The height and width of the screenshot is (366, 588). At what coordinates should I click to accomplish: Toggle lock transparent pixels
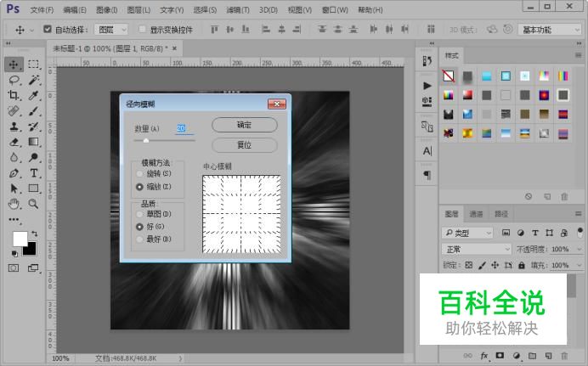tap(469, 265)
